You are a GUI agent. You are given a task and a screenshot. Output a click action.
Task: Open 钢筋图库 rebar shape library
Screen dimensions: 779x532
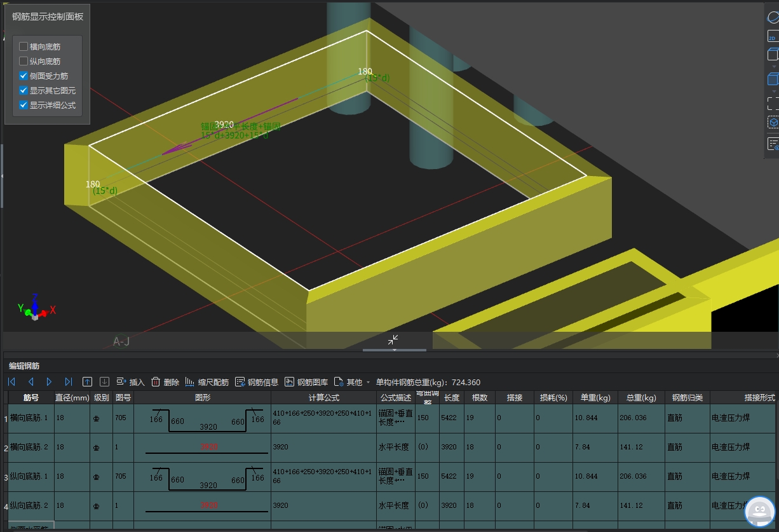tap(306, 382)
